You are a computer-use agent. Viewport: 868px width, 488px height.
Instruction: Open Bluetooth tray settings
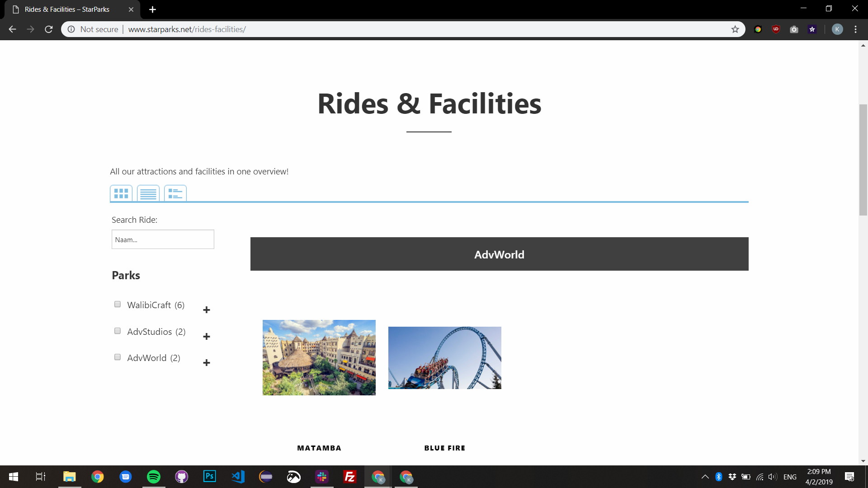(x=719, y=477)
